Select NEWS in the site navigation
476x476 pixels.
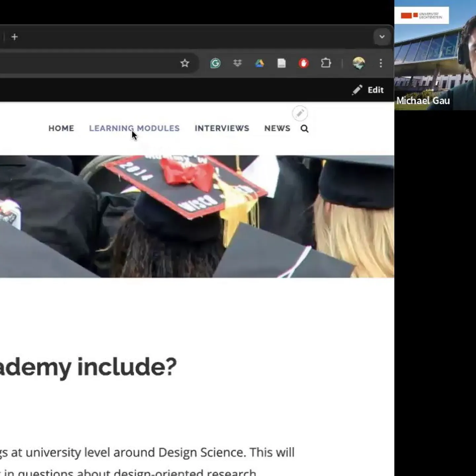tap(277, 128)
